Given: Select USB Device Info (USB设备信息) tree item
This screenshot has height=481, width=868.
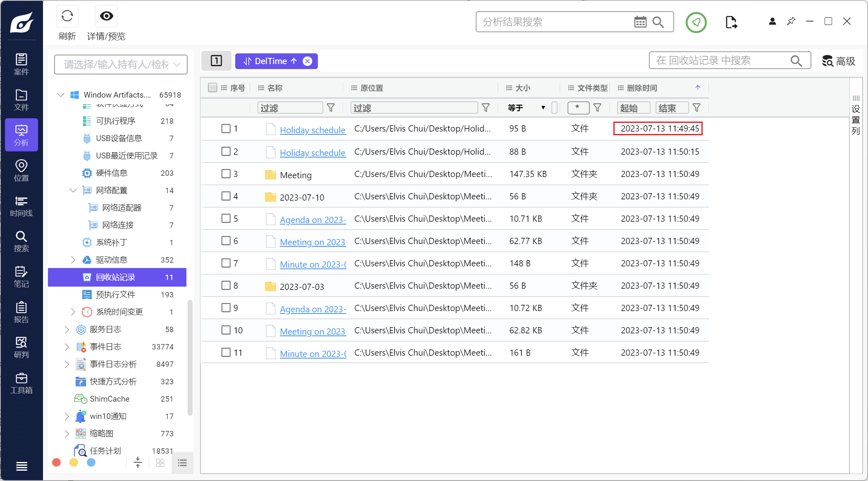Looking at the screenshot, I should pos(119,138).
